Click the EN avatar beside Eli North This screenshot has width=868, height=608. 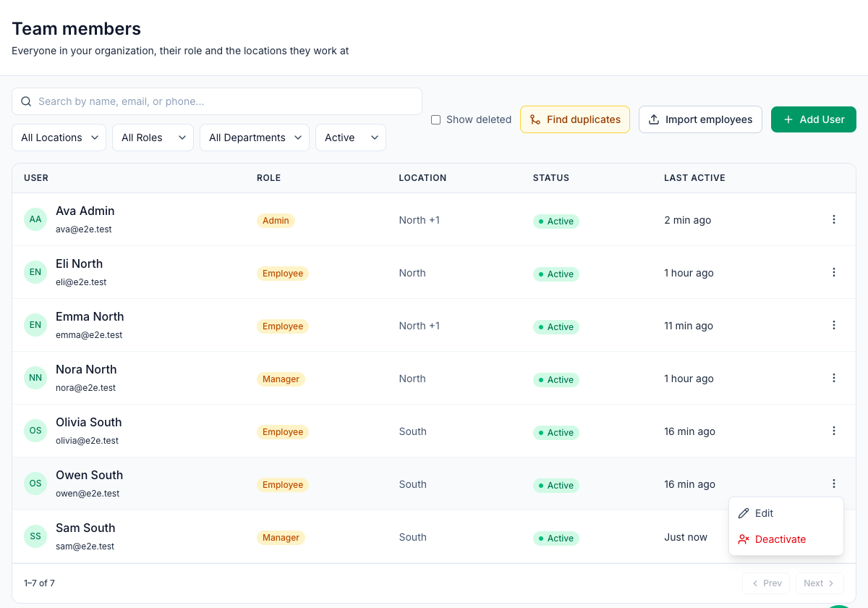35,272
